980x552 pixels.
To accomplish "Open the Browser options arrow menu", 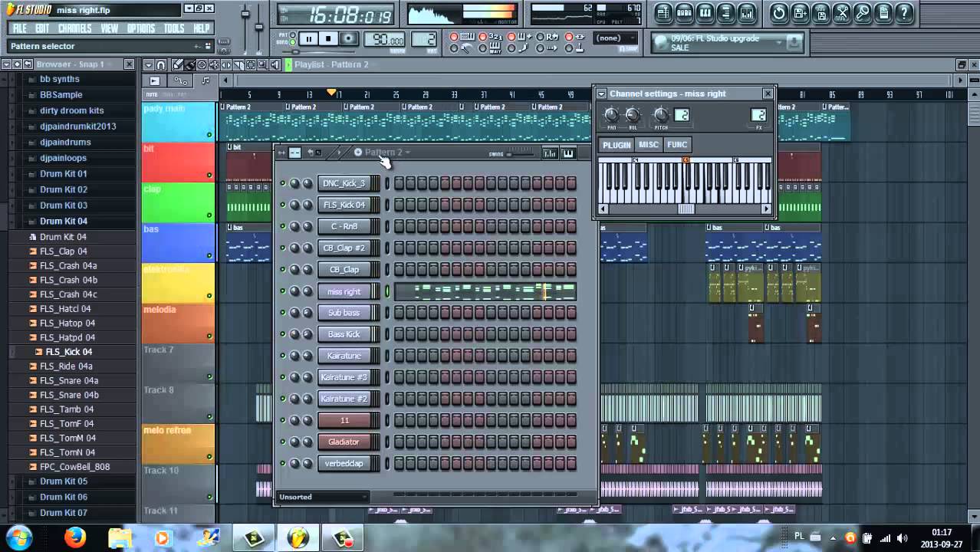I will (6, 64).
